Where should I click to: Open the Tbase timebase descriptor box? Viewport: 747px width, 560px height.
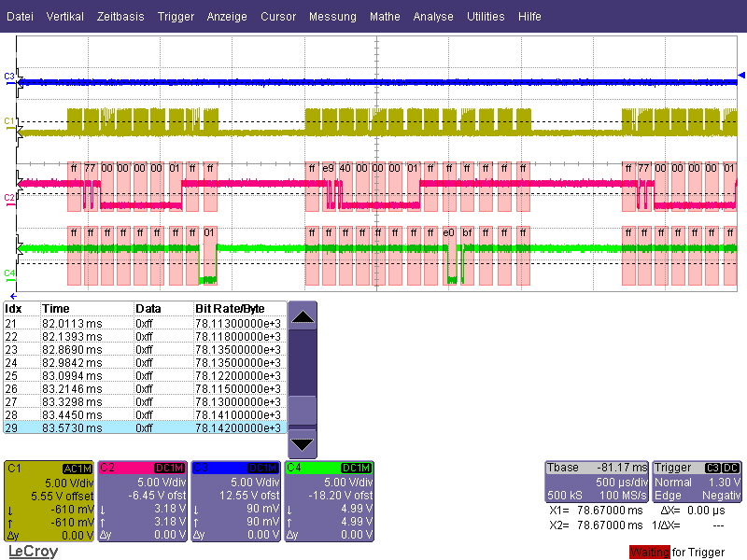[x=597, y=482]
